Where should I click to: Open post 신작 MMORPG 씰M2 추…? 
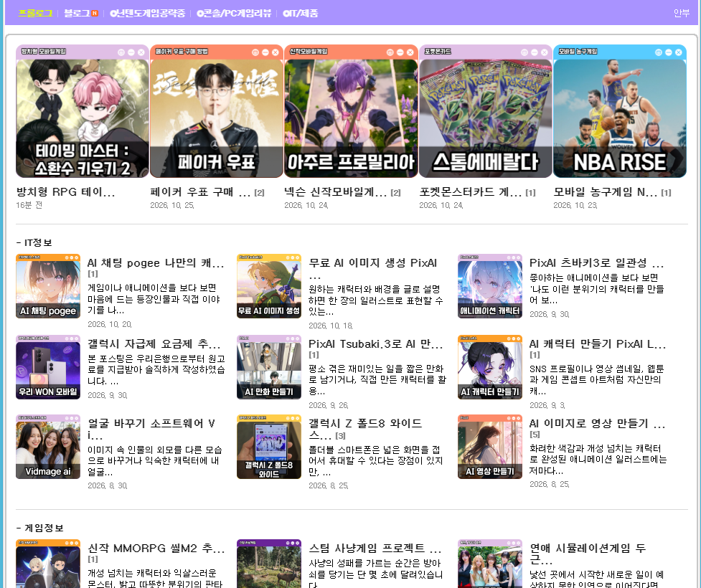pyautogui.click(x=156, y=548)
